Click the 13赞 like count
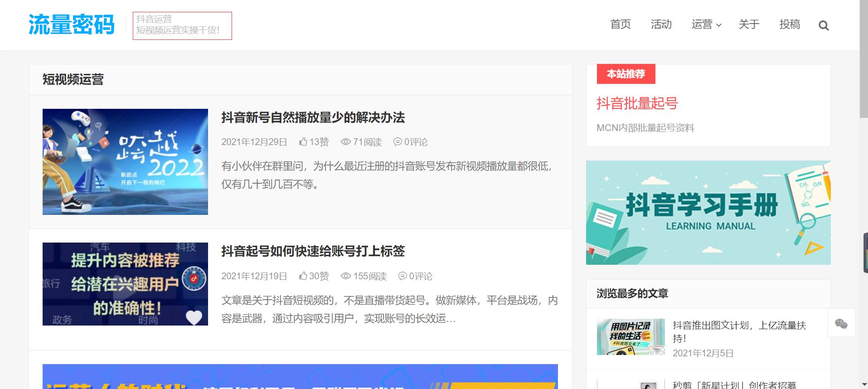The height and width of the screenshot is (389, 868). pos(319,142)
